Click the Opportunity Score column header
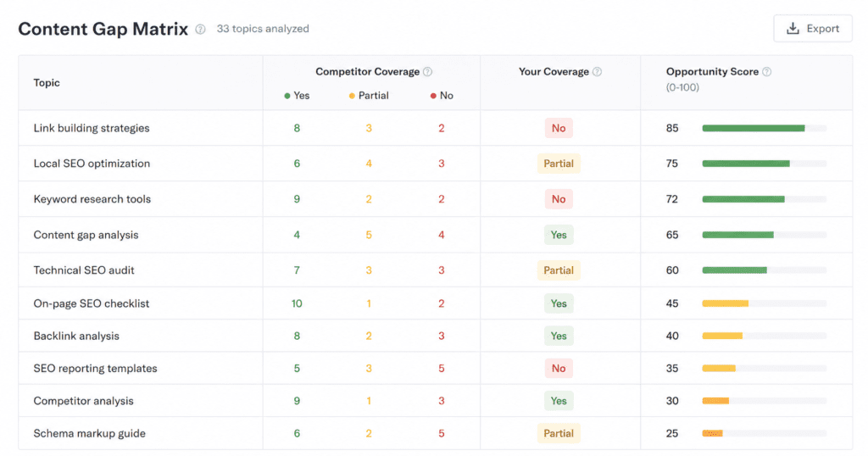The width and height of the screenshot is (868, 456). pyautogui.click(x=712, y=72)
